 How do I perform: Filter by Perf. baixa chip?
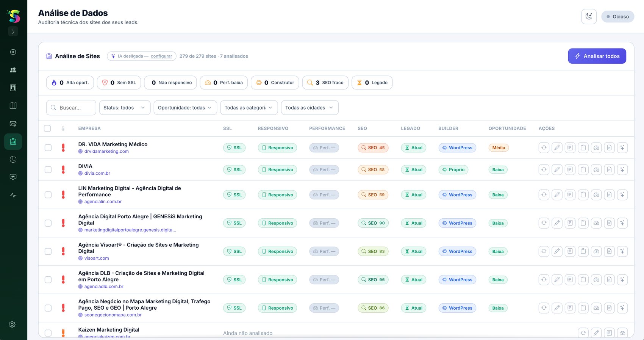[224, 83]
